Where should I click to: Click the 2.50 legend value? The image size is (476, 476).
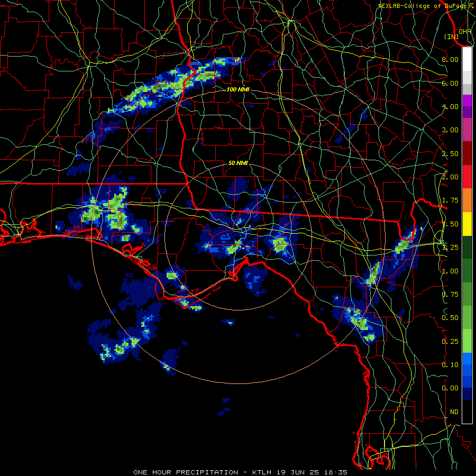[450, 153]
